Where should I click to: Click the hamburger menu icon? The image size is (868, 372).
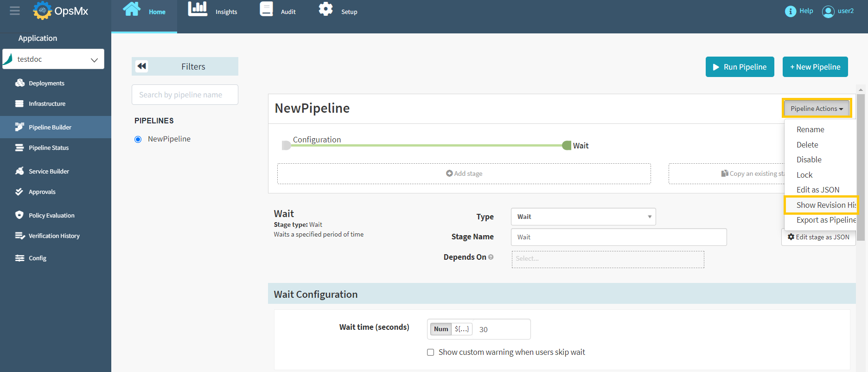coord(15,11)
